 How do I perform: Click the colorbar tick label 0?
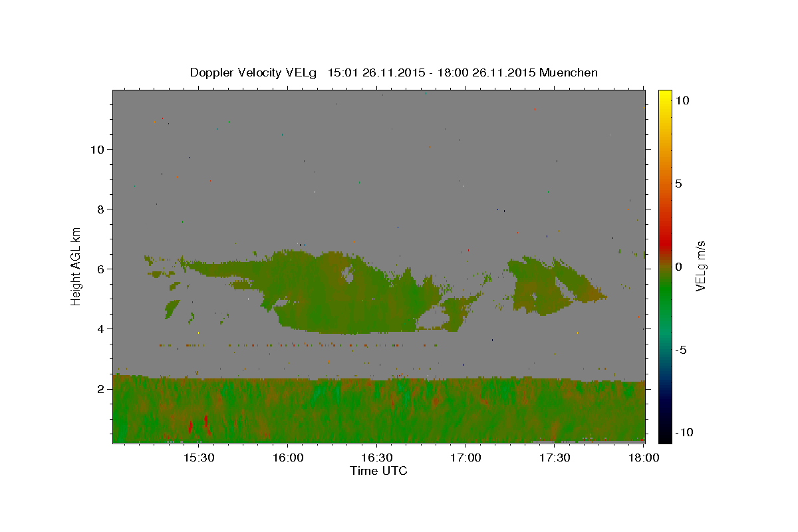(x=678, y=267)
